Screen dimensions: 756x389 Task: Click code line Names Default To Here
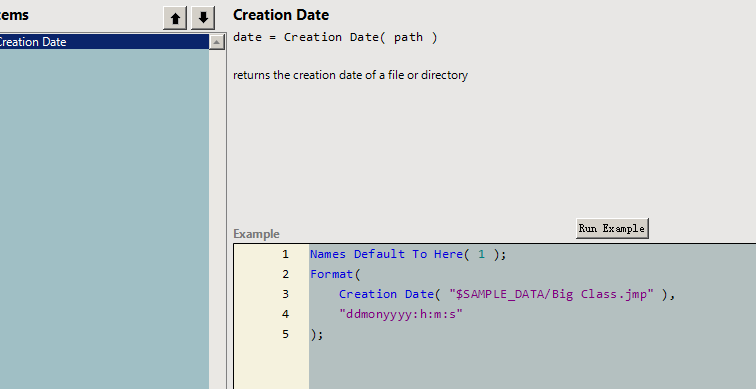(x=408, y=254)
